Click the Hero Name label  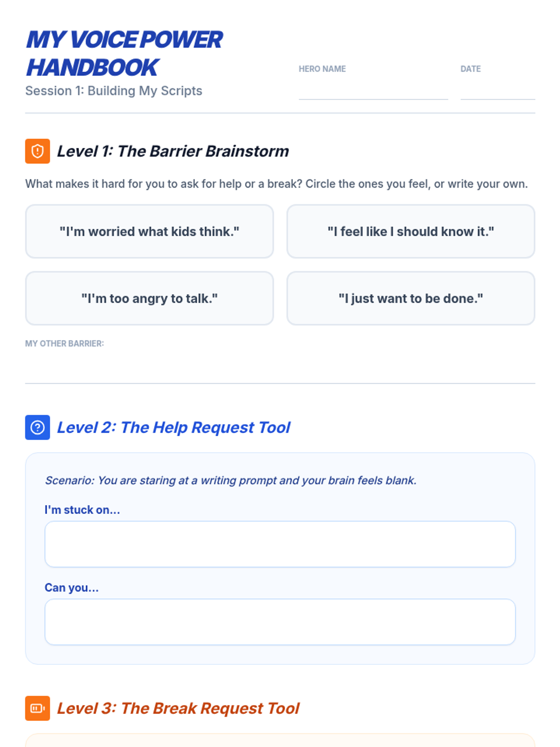[x=322, y=69]
